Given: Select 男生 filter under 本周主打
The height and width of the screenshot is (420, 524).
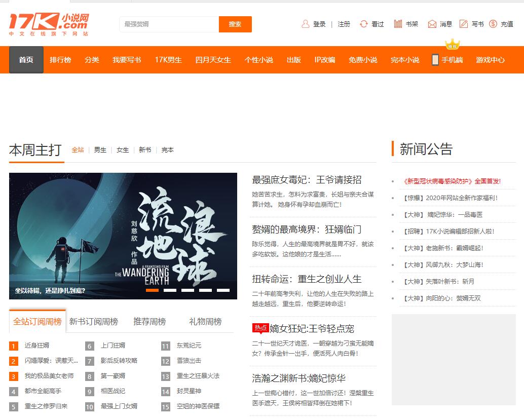Looking at the screenshot, I should 100,149.
